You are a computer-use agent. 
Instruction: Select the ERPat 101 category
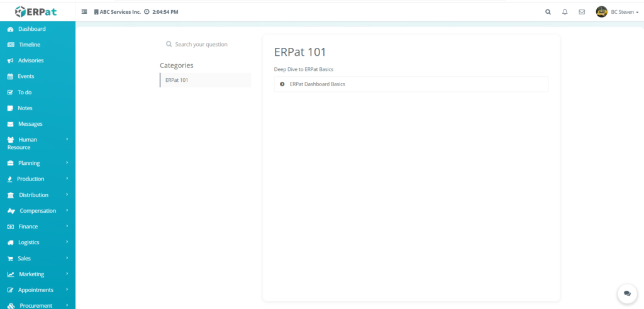click(x=206, y=80)
